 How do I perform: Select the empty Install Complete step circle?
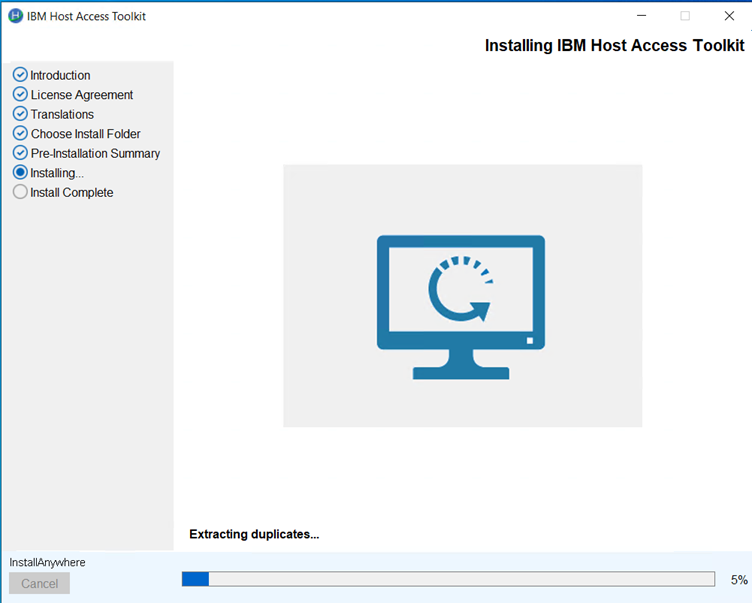(20, 192)
